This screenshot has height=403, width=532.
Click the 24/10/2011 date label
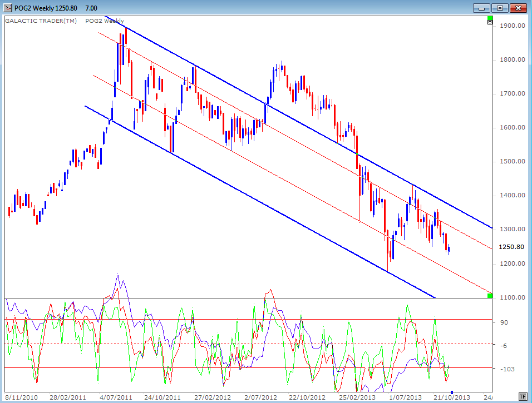click(162, 397)
